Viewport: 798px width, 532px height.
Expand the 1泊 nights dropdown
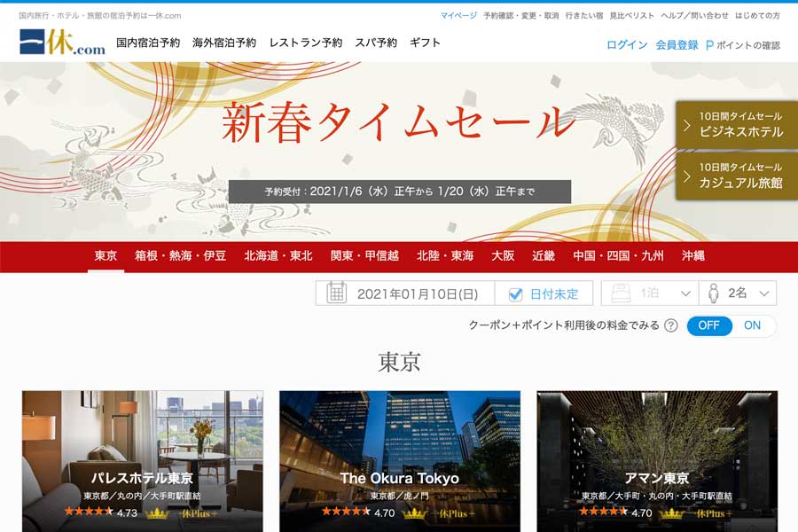pyautogui.click(x=649, y=293)
